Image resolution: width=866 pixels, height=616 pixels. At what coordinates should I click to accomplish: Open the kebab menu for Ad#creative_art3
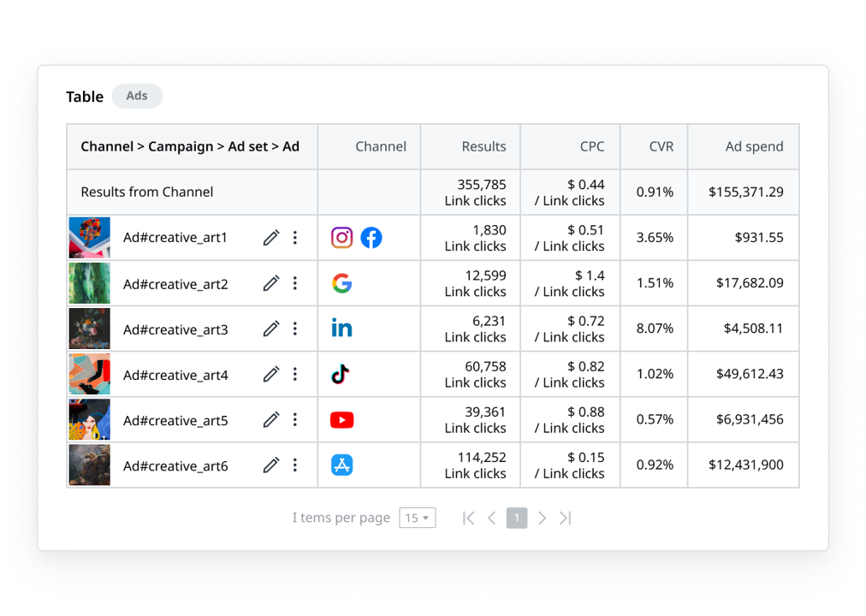295,328
